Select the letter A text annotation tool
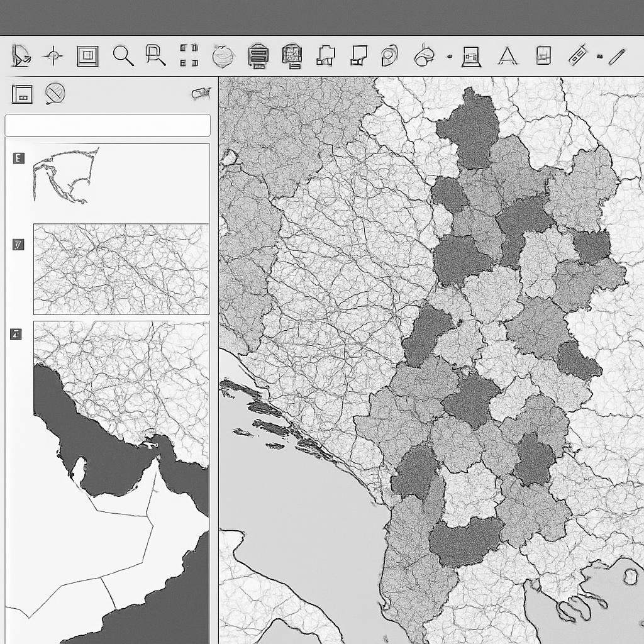 click(507, 56)
